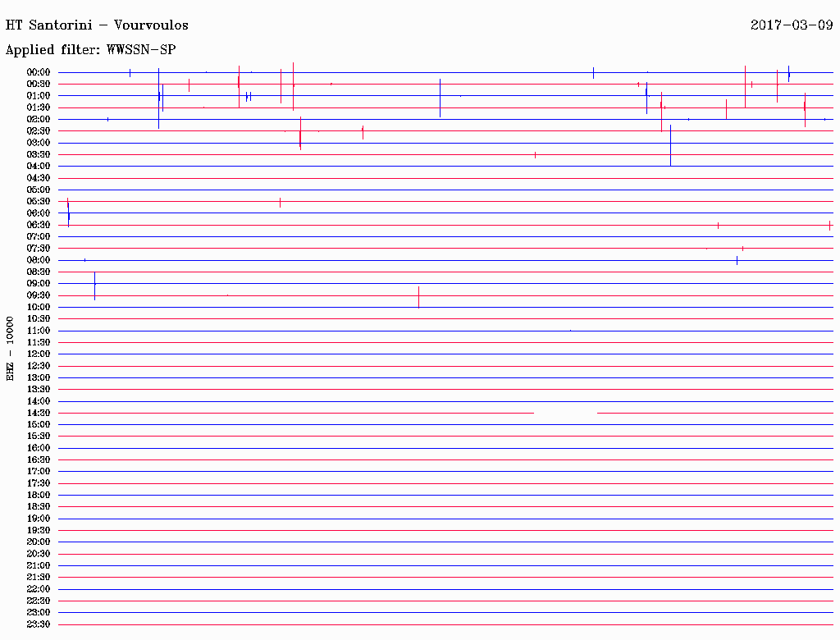The width and height of the screenshot is (840, 640).
Task: Select the 08:30 time label
Action: point(39,272)
